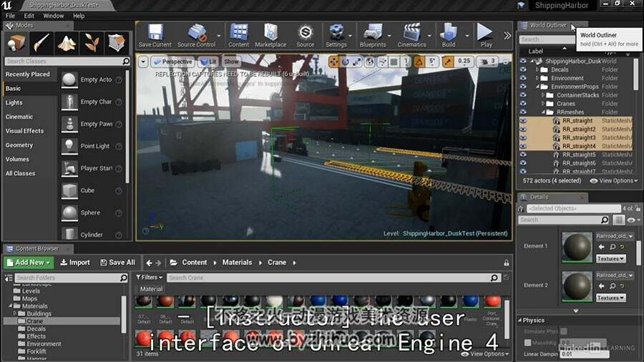644x362 pixels.
Task: Open the Show flags dropdown
Action: pyautogui.click(x=231, y=62)
